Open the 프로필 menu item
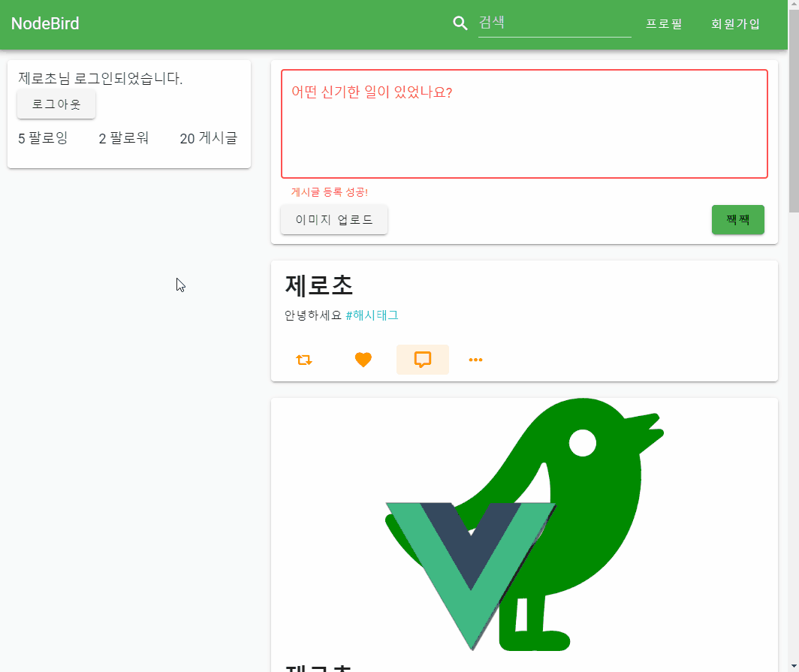This screenshot has height=672, width=799. coord(664,24)
